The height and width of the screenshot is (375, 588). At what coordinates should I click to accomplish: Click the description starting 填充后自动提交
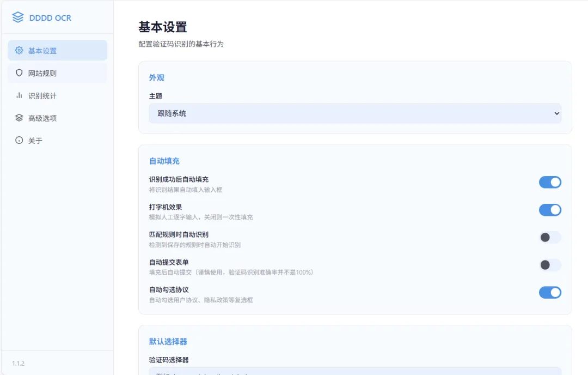pyautogui.click(x=231, y=272)
